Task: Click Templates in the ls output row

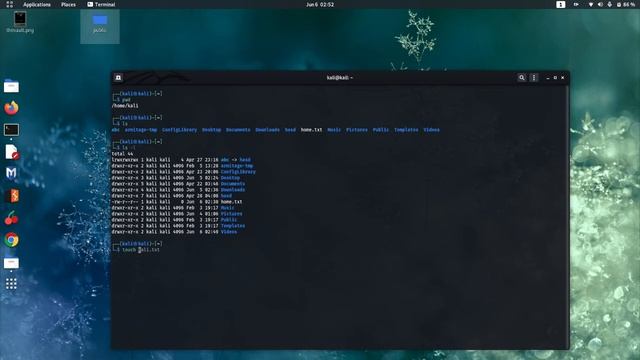Action: tap(406, 130)
